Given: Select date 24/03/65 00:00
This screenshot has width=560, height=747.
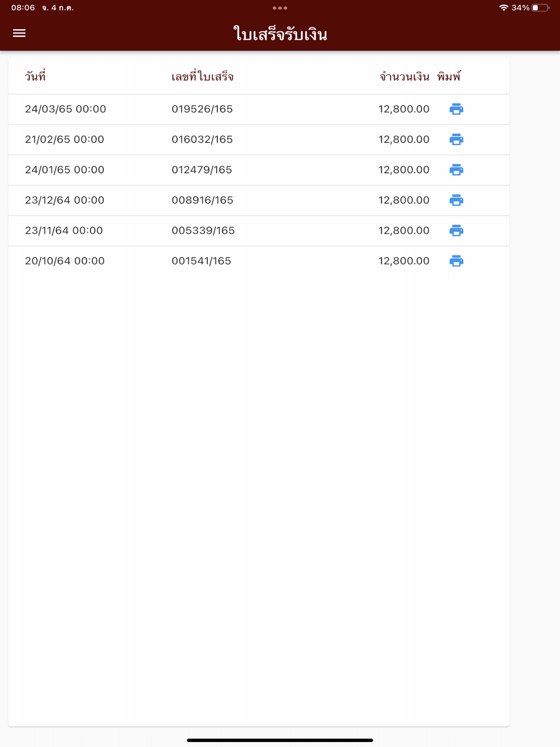Looking at the screenshot, I should point(66,109).
